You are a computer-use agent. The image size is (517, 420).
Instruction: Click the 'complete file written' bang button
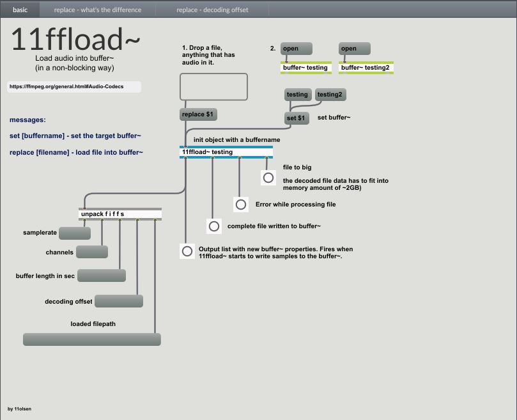214,226
